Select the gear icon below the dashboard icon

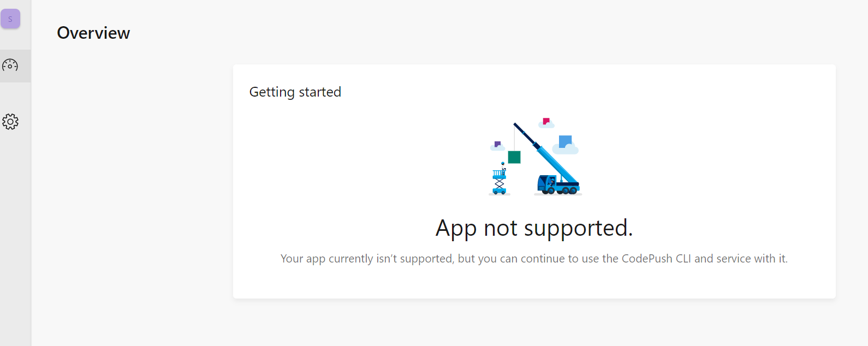[11, 122]
